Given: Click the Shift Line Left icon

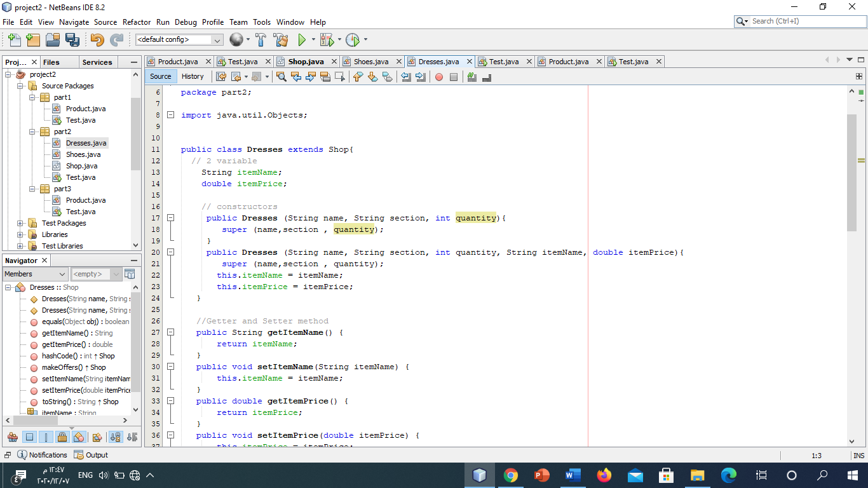Looking at the screenshot, I should 406,77.
